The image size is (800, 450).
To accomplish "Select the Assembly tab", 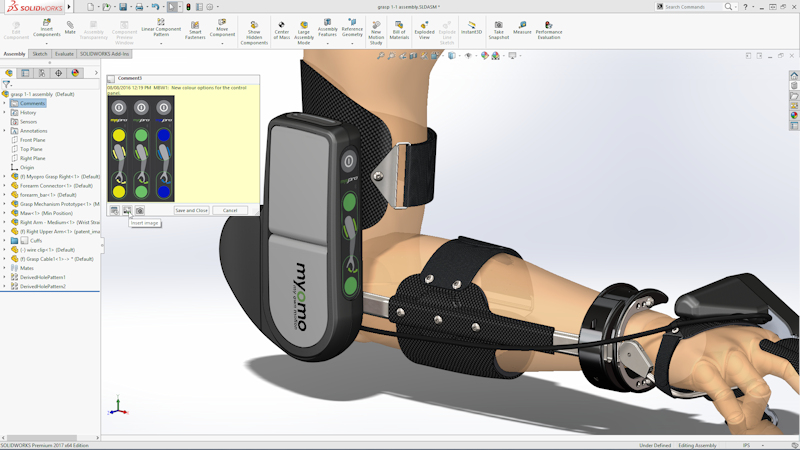I will coord(14,54).
